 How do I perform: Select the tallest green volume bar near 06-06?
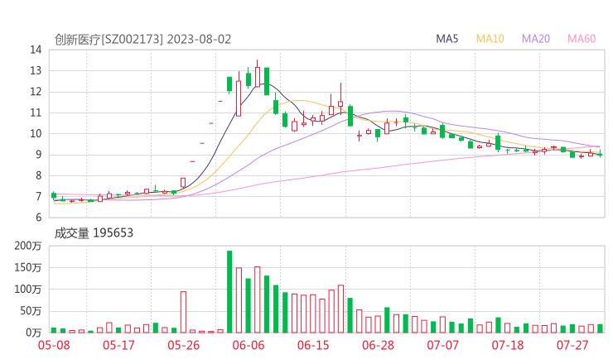pyautogui.click(x=229, y=292)
